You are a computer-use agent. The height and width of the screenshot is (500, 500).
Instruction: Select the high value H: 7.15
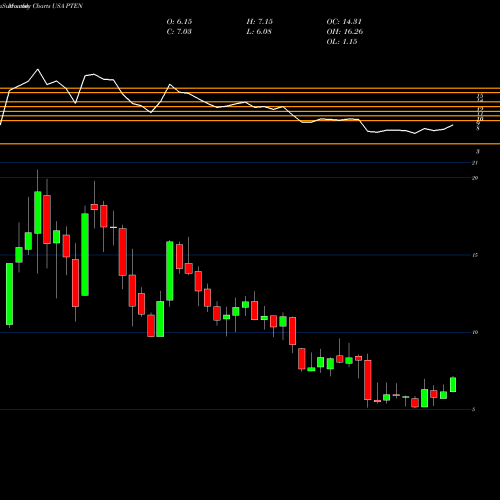pos(260,22)
